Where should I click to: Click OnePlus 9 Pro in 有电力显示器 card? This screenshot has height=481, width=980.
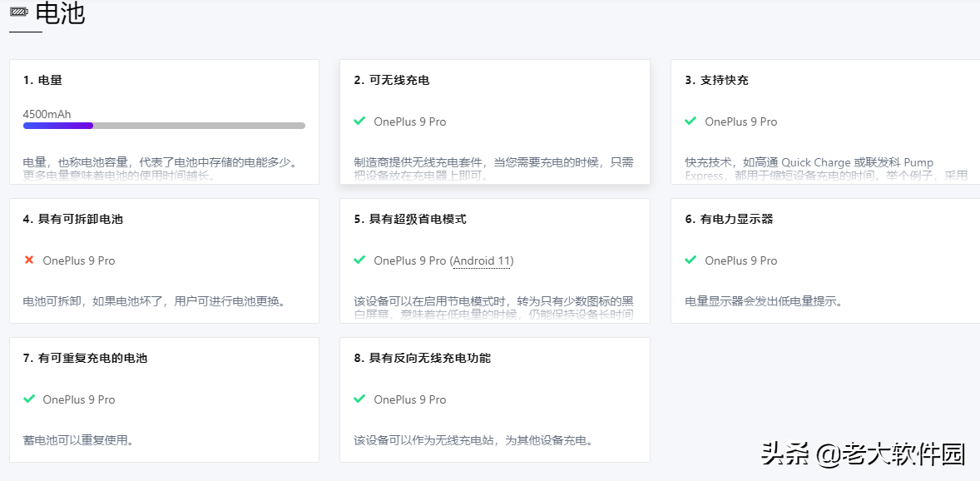pyautogui.click(x=741, y=260)
